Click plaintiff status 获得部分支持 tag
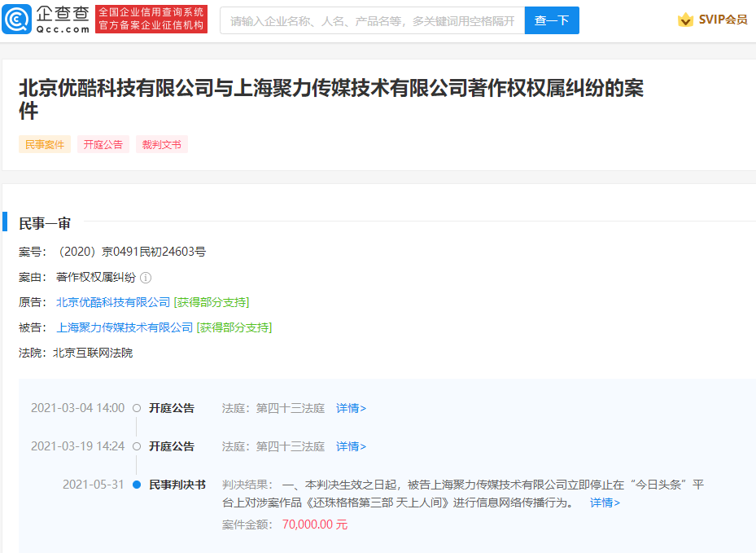The image size is (756, 553). tap(212, 302)
